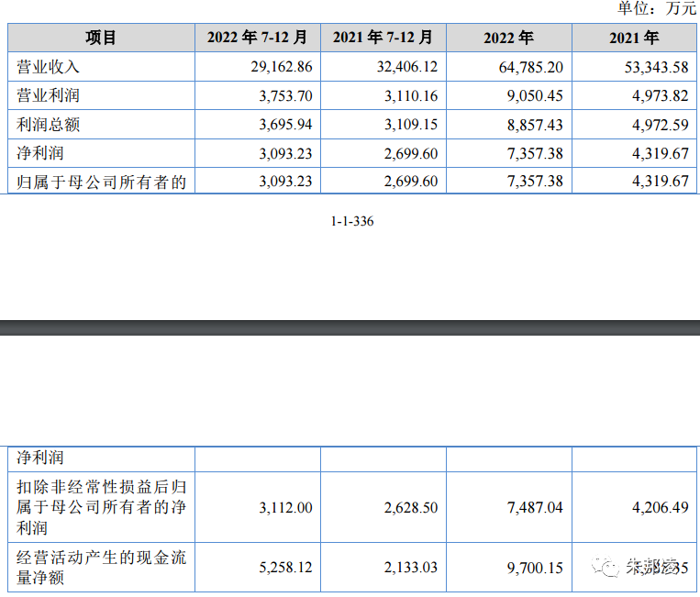Click 3,093.23 in the 归属于母公司所有者的 row
This screenshot has width=700, height=597.
click(285, 182)
